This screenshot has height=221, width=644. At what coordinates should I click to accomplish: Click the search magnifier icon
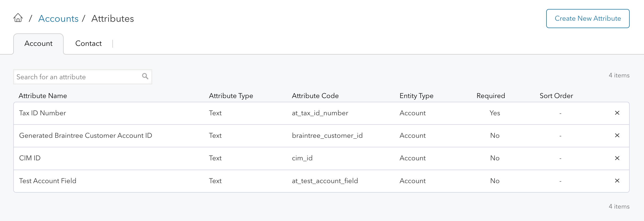tap(145, 76)
